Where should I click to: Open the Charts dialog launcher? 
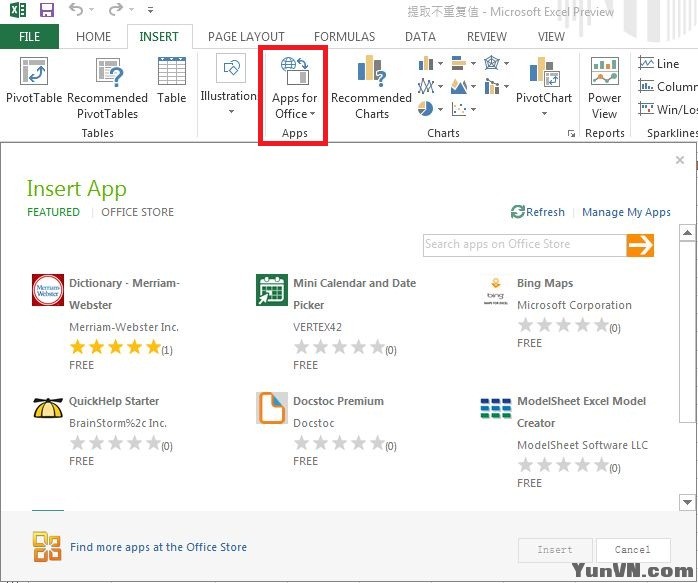point(571,133)
